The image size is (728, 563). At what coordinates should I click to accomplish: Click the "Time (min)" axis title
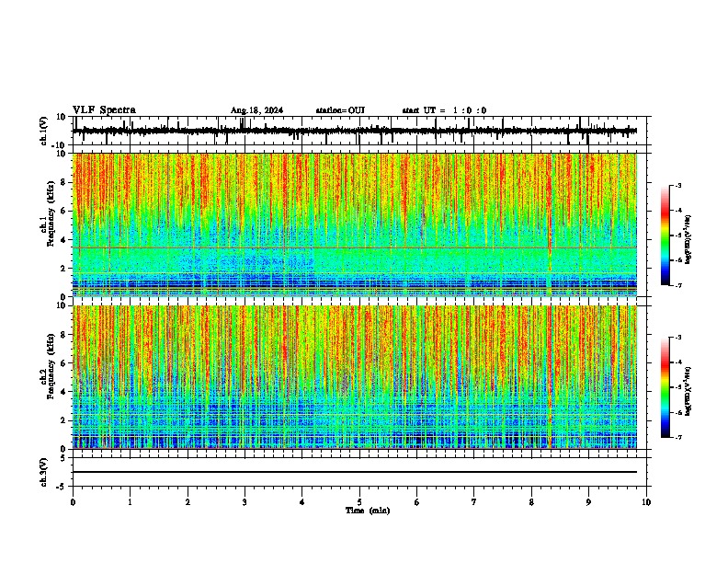coord(368,511)
